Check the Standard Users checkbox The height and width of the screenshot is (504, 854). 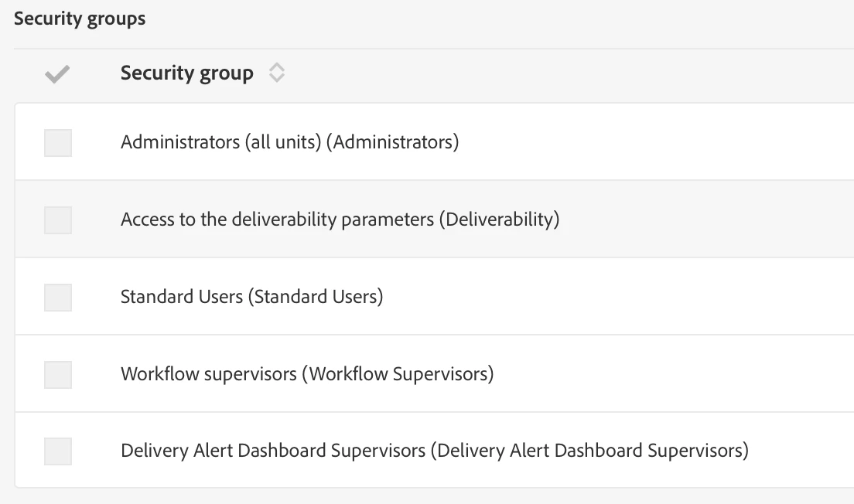58,298
